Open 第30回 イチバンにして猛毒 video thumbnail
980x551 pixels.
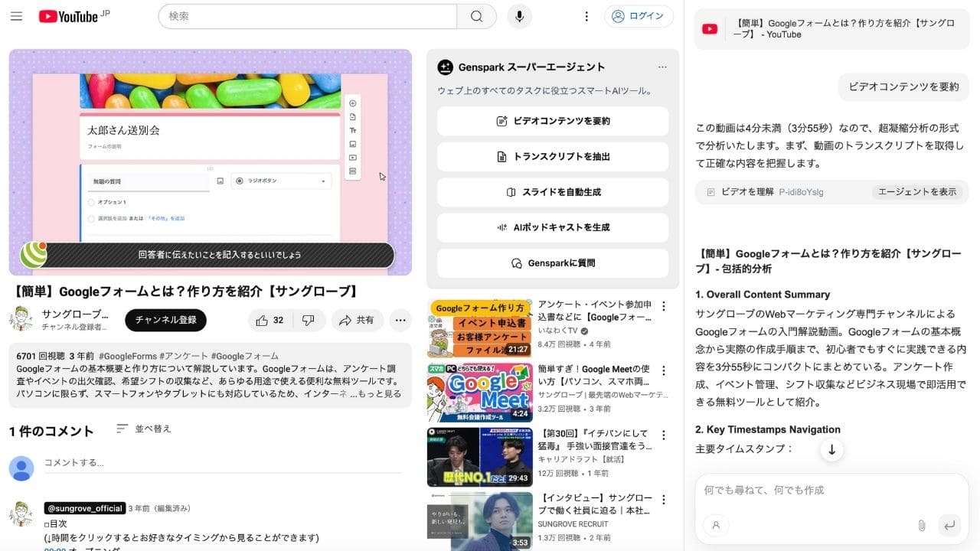480,457
